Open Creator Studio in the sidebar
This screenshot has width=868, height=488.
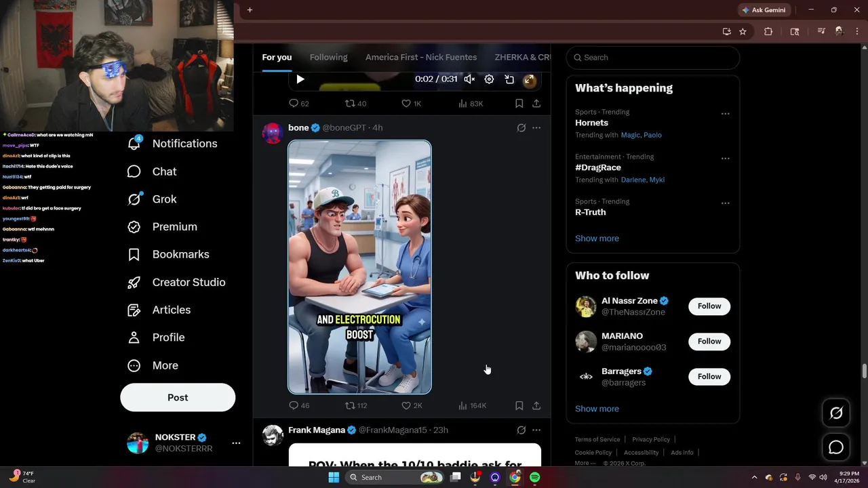176,282
